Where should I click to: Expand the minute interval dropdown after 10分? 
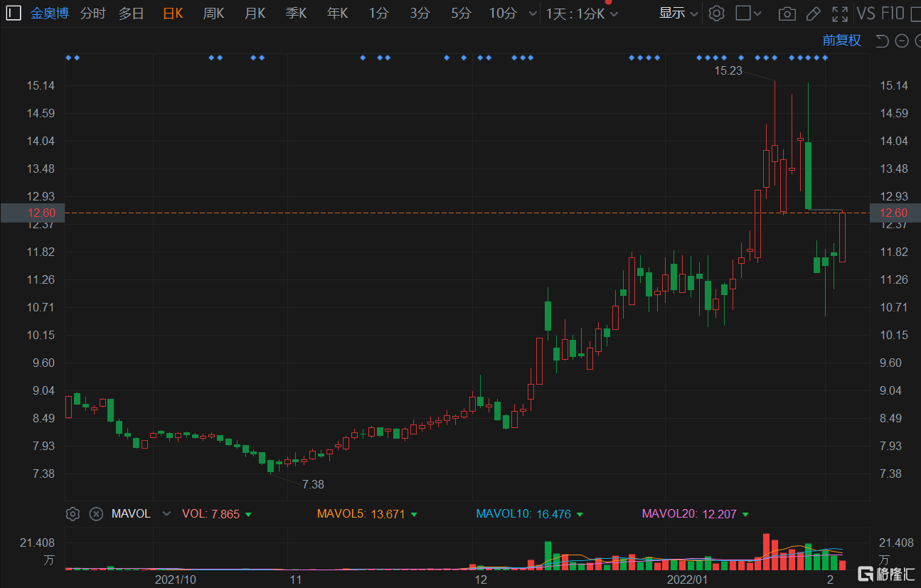533,14
